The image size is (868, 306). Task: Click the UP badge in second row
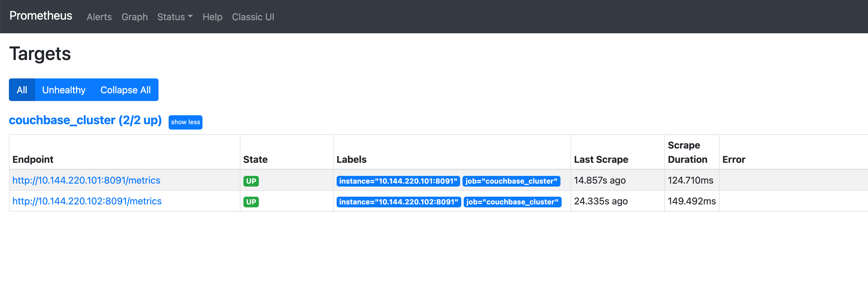251,202
